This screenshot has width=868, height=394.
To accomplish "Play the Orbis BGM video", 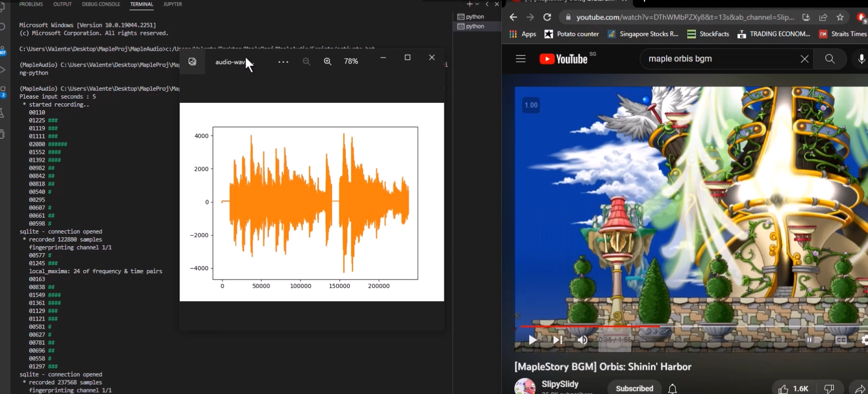I will pos(533,340).
